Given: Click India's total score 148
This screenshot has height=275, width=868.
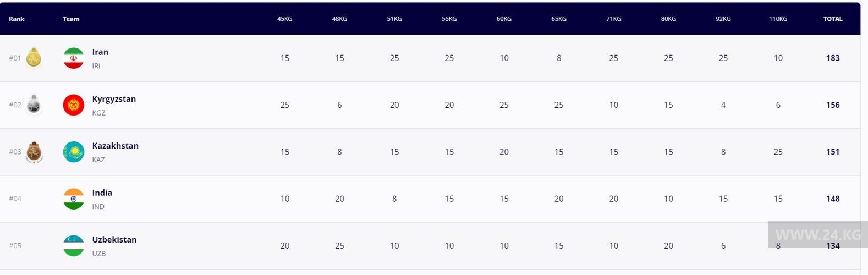Looking at the screenshot, I should point(833,199).
